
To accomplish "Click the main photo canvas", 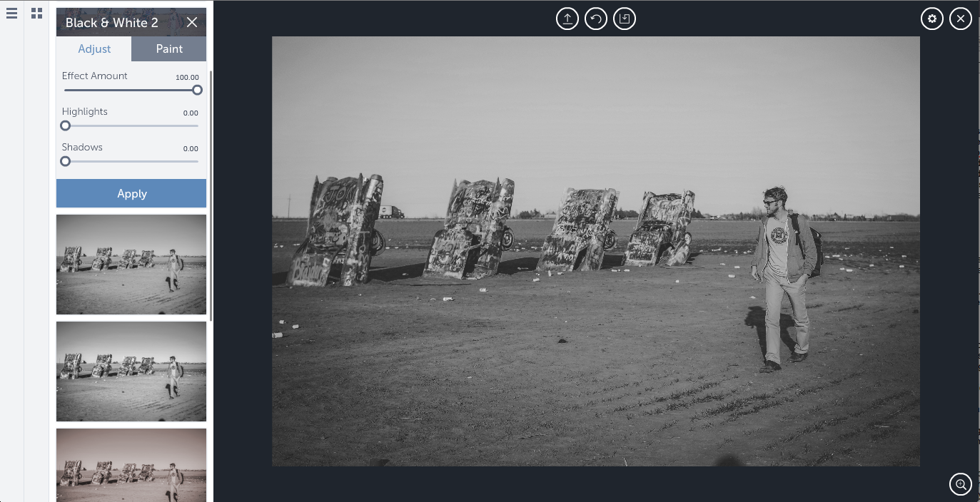I will click(x=595, y=251).
